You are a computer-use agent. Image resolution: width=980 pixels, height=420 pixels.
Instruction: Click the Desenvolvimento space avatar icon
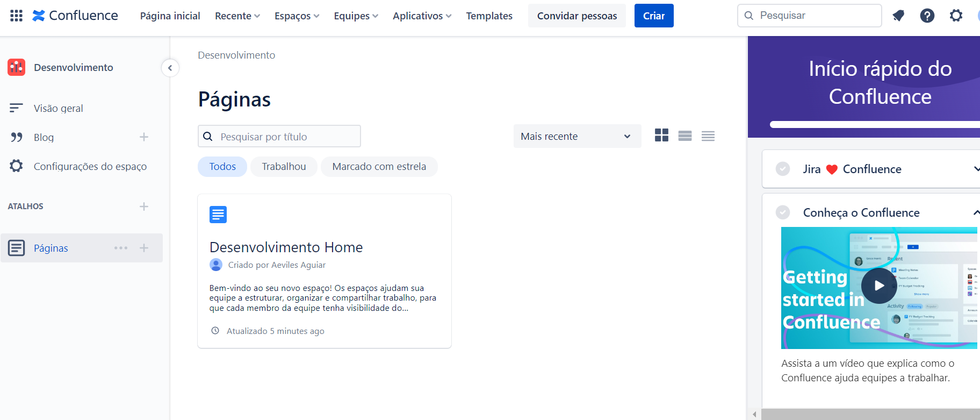17,67
